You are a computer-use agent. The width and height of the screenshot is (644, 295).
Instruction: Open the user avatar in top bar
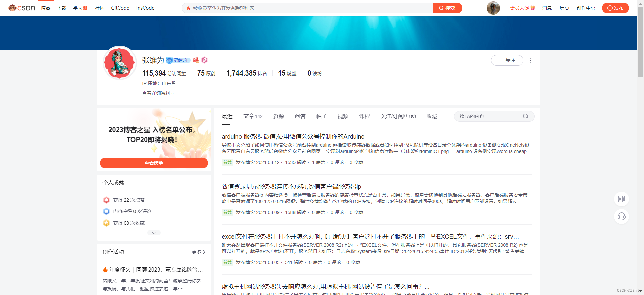click(493, 8)
